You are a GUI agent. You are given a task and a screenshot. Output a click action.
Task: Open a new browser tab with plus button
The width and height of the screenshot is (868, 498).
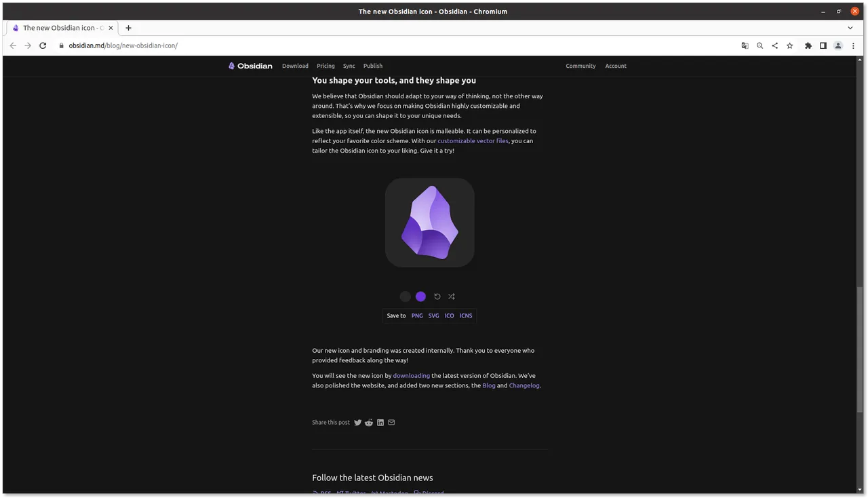pyautogui.click(x=128, y=28)
